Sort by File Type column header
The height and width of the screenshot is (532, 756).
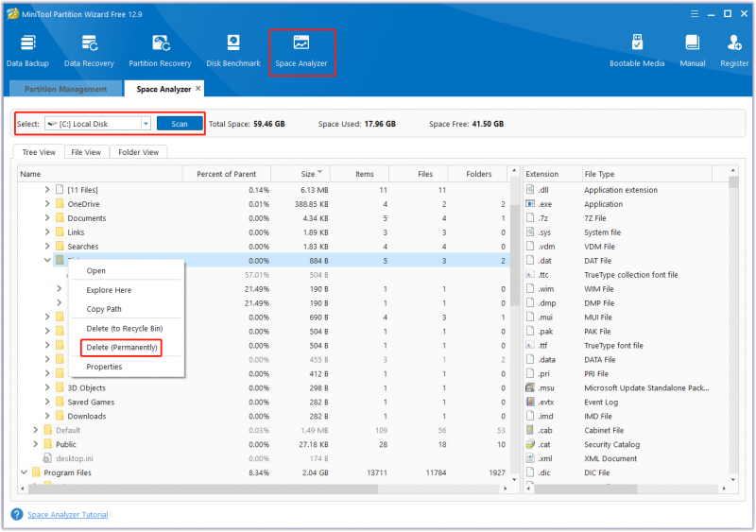click(646, 174)
